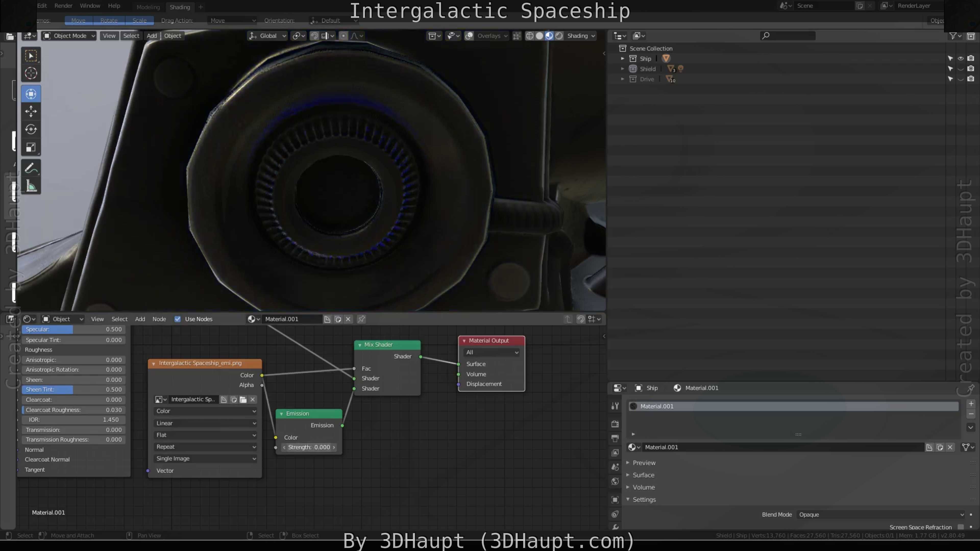
Task: Open the Blend Mode Opaque dropdown
Action: click(x=881, y=515)
